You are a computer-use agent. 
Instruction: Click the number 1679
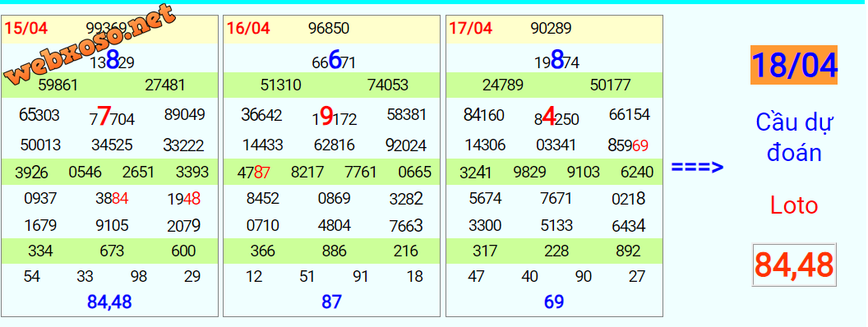point(39,226)
